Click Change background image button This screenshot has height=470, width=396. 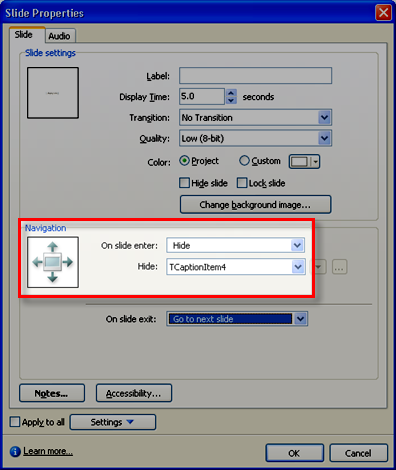(255, 204)
